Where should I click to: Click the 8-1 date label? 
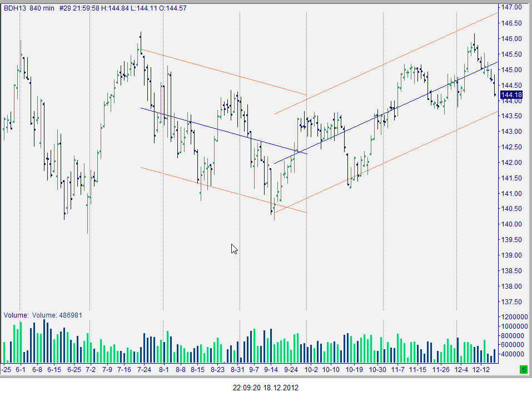click(164, 370)
